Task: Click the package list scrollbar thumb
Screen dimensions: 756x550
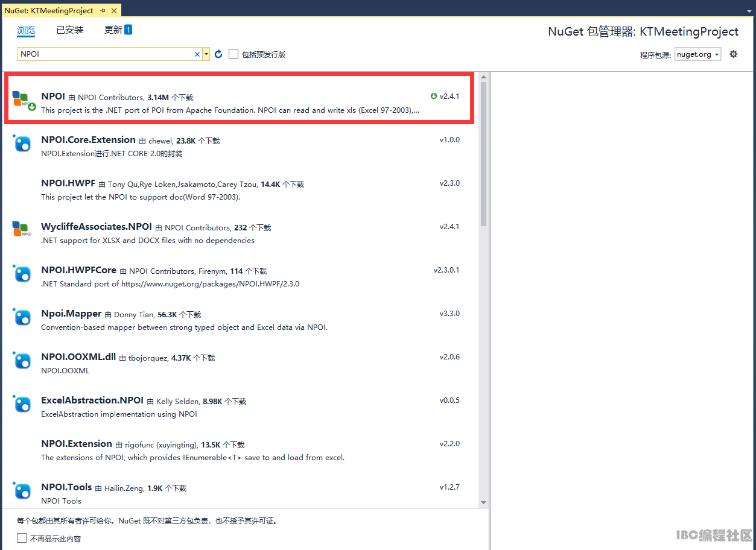Action: [x=483, y=154]
